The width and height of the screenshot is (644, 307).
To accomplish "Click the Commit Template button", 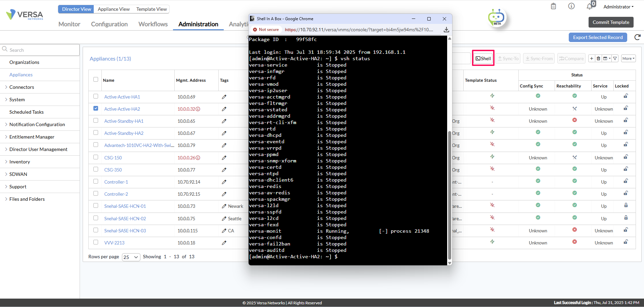I will [x=611, y=22].
